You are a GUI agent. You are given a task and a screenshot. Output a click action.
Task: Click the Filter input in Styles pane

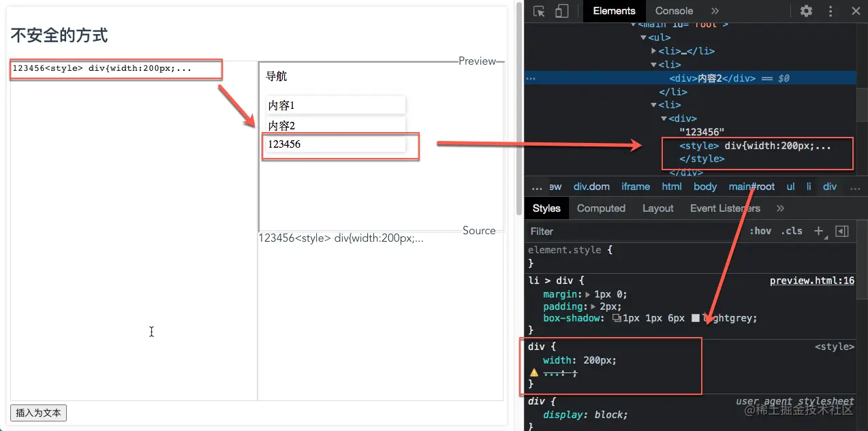coord(579,231)
